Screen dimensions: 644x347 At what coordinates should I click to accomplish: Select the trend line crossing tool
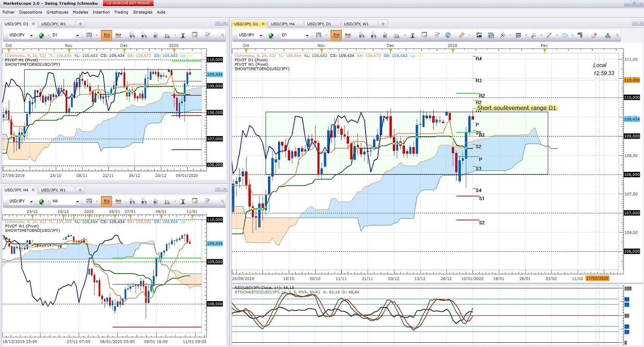click(503, 35)
